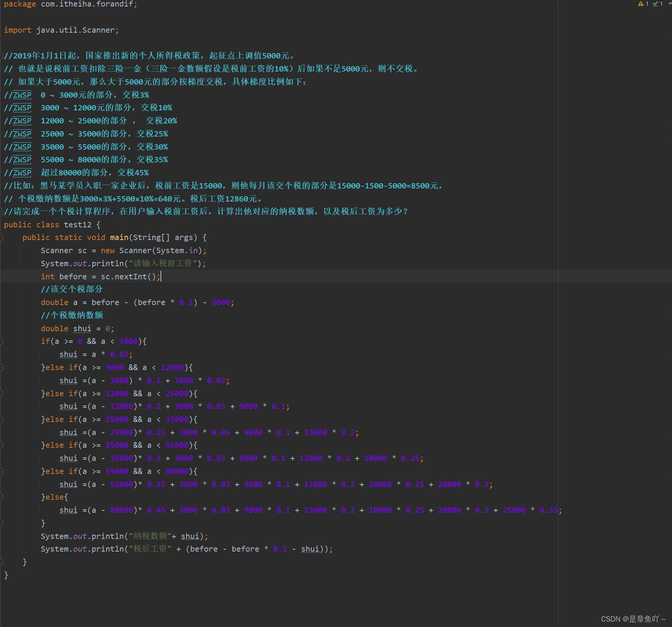Viewport: 672px width, 627px height.
Task: Collapse the main method fold marker
Action: 2,238
